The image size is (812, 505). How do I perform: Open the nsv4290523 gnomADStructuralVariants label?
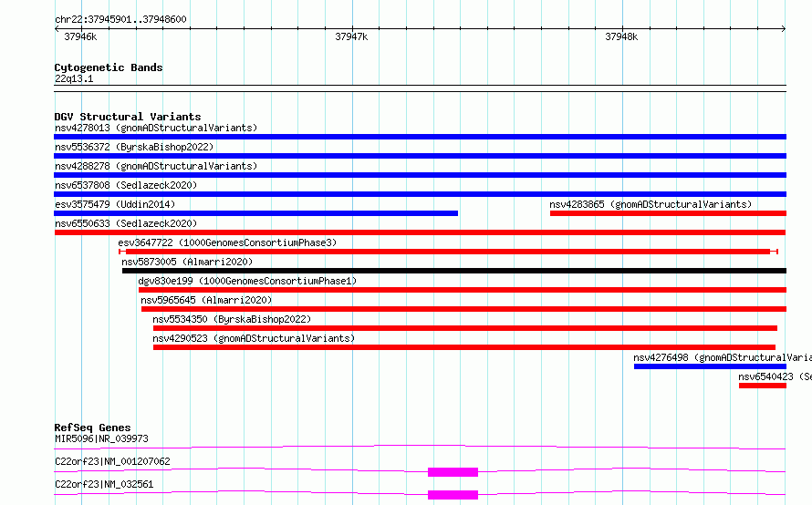tap(254, 338)
